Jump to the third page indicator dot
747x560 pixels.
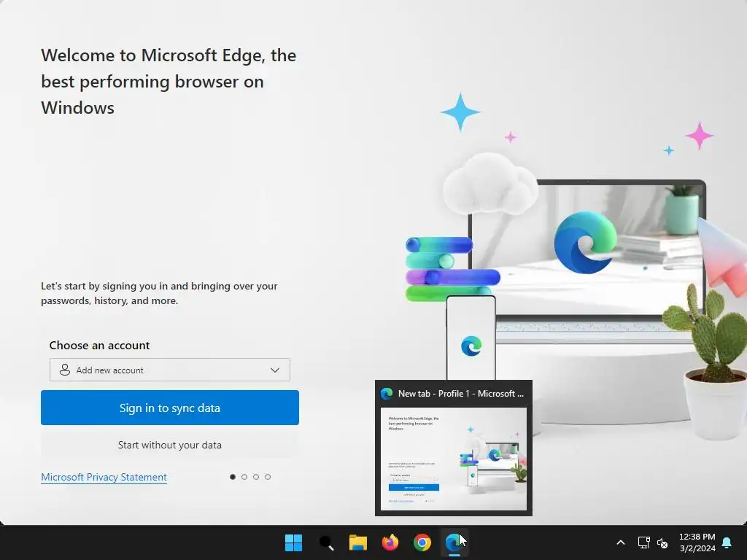(256, 477)
